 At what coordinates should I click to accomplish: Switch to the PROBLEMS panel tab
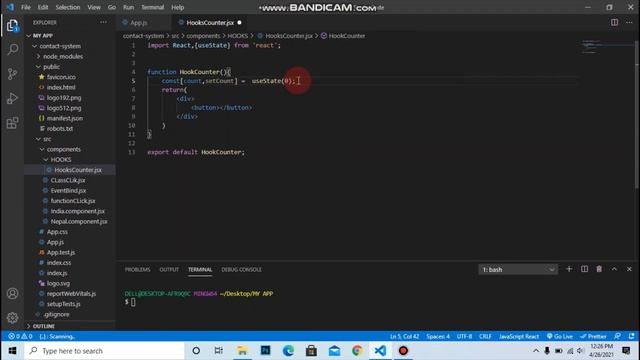(x=138, y=269)
